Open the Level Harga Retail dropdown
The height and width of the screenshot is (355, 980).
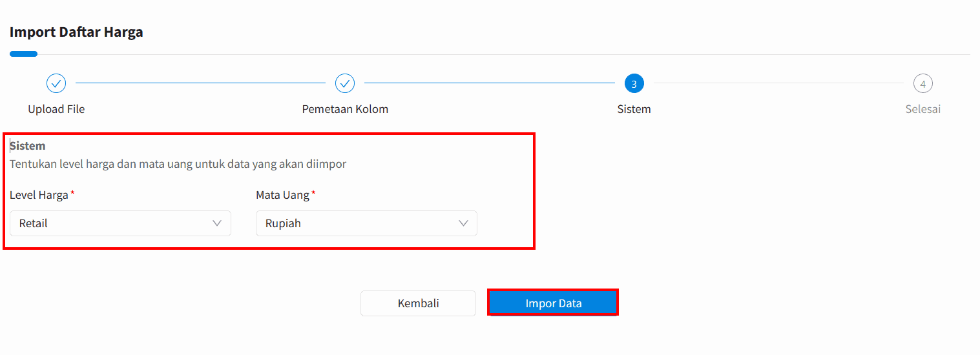[120, 223]
